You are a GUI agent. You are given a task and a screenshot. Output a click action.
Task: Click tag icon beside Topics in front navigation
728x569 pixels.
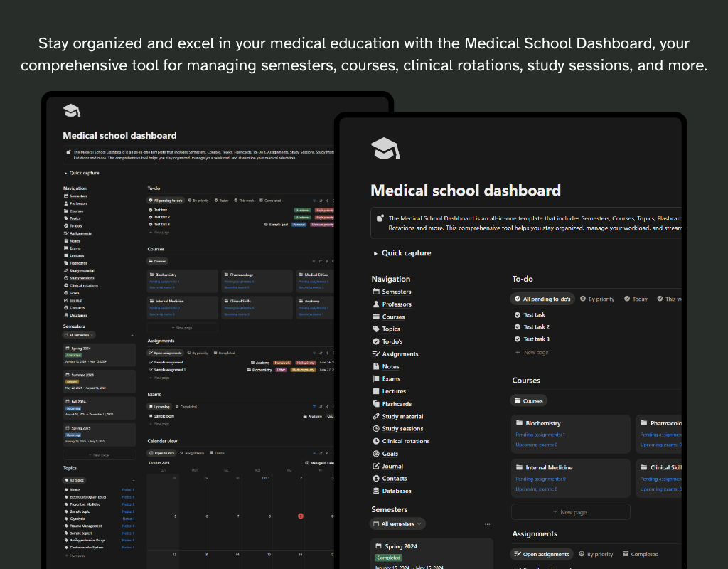point(376,329)
